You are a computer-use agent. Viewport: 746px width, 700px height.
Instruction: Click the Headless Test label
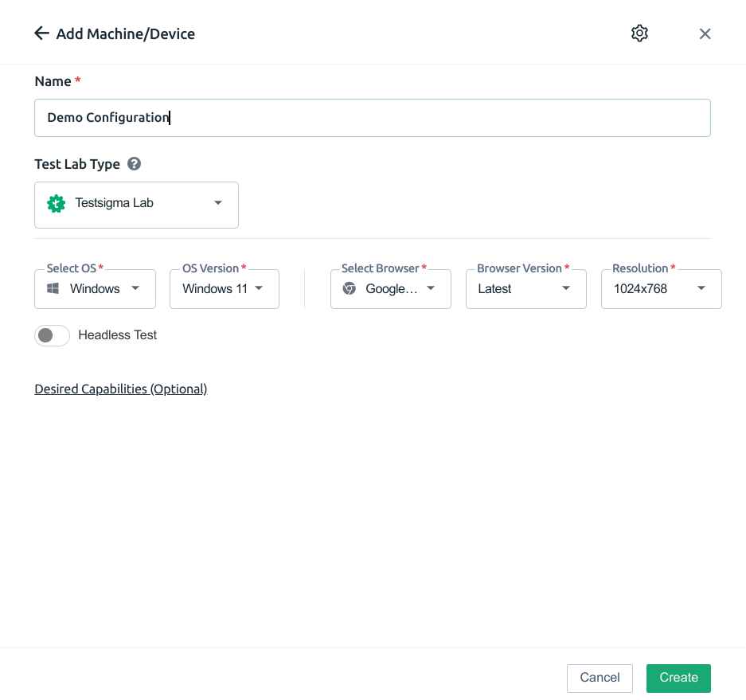(118, 335)
